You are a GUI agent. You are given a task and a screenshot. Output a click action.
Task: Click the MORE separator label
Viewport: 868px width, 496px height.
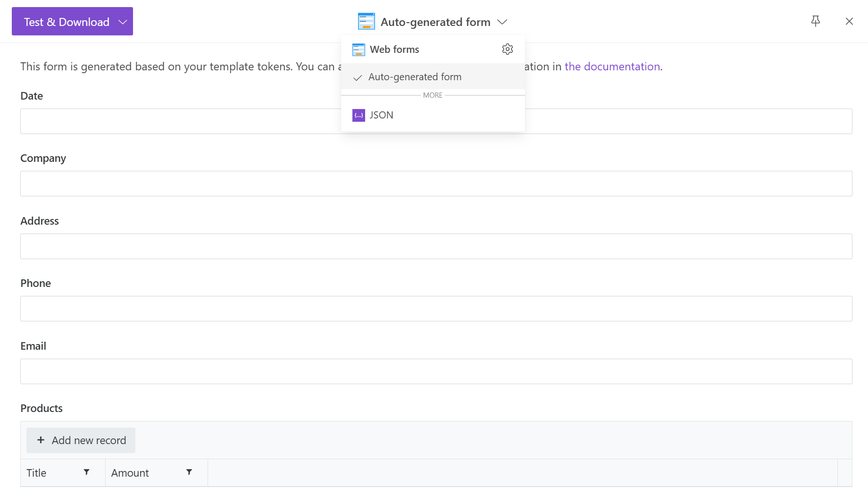pos(433,95)
